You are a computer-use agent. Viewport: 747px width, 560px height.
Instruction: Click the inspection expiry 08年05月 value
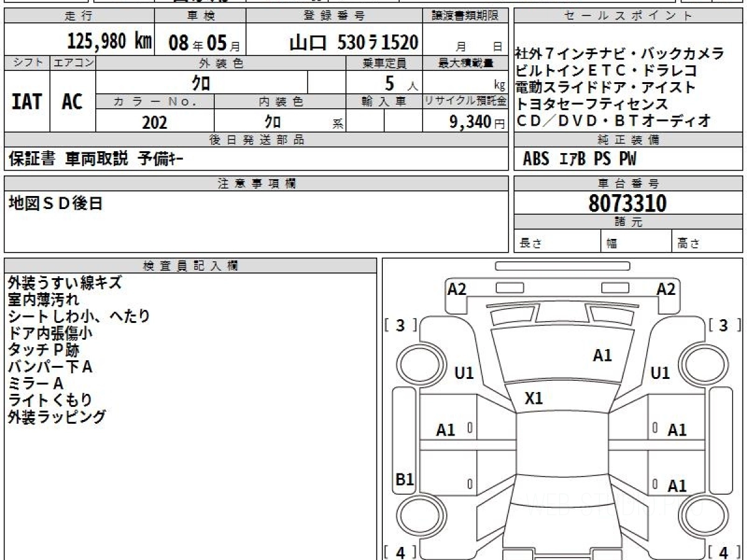click(x=200, y=42)
